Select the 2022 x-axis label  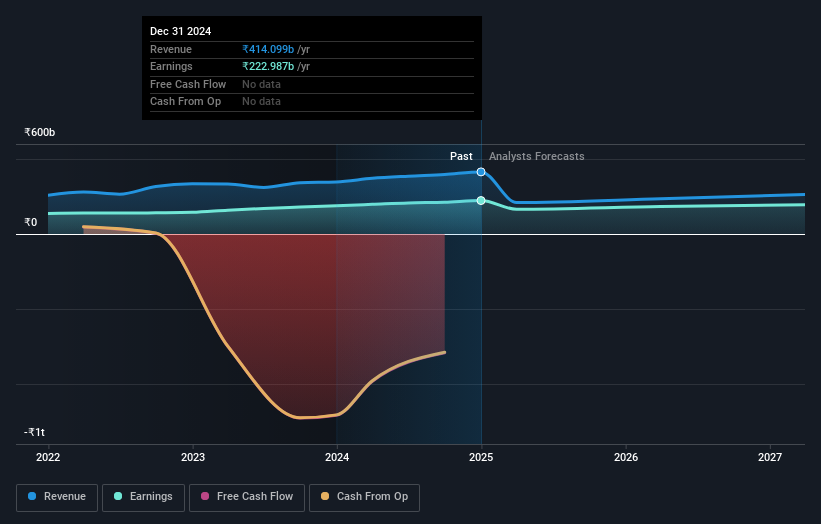click(x=48, y=458)
